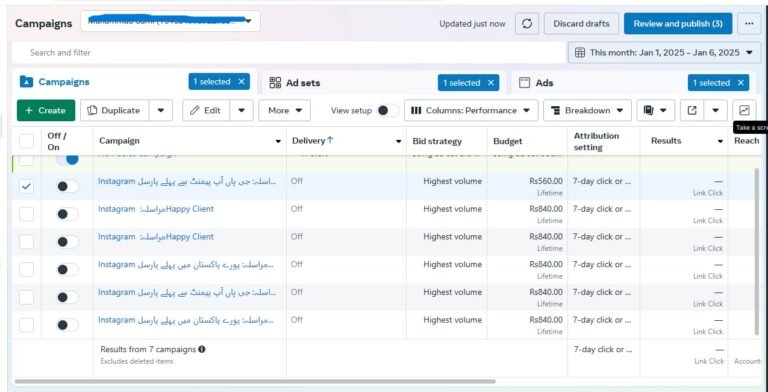Click the Budget column header
The height and width of the screenshot is (392, 768).
tap(507, 141)
